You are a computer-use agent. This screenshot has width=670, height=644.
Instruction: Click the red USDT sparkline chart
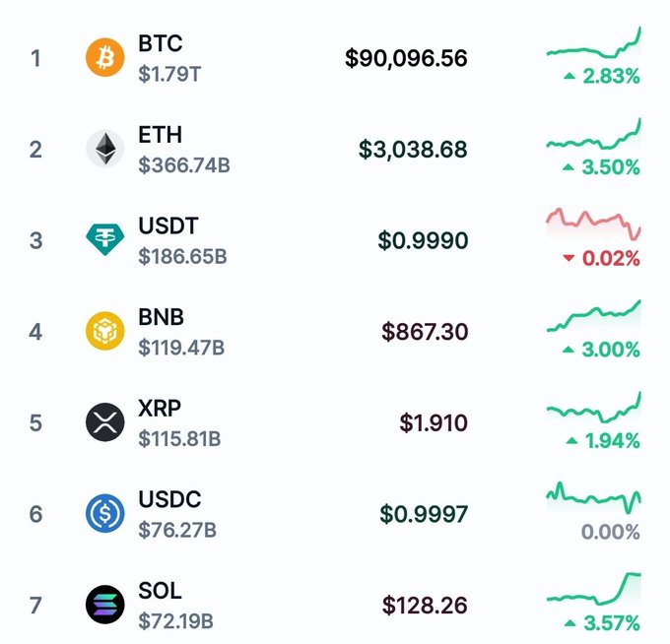click(593, 225)
